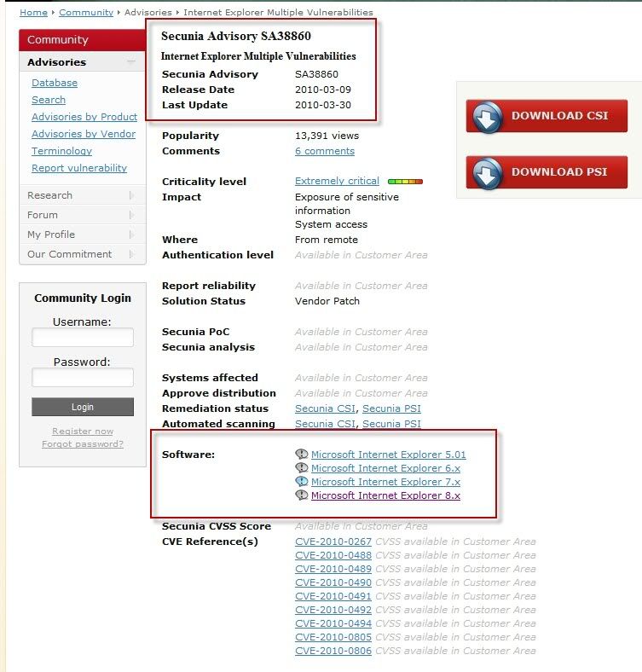Click blue comment bubble beside Internet Explorer 7.x
The width and height of the screenshot is (642, 672).
302,481
